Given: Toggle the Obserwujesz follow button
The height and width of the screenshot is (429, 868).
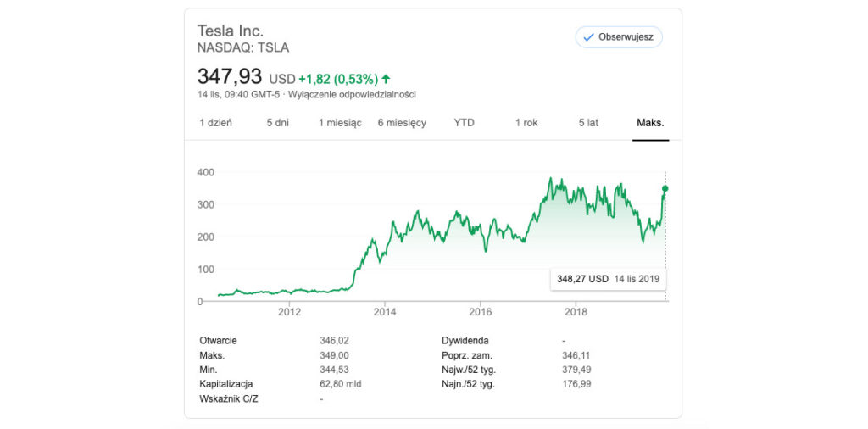Looking at the screenshot, I should coord(619,37).
